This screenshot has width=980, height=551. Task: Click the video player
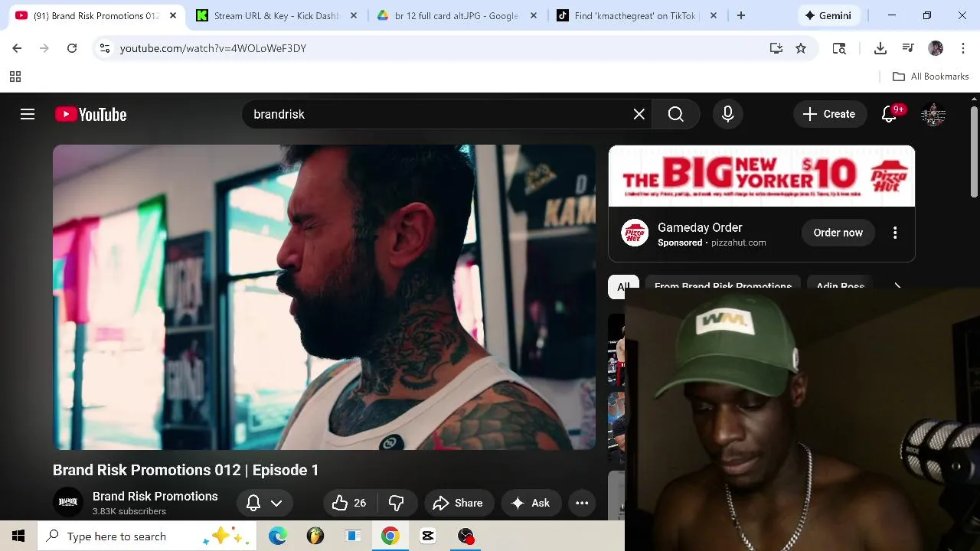coord(324,298)
